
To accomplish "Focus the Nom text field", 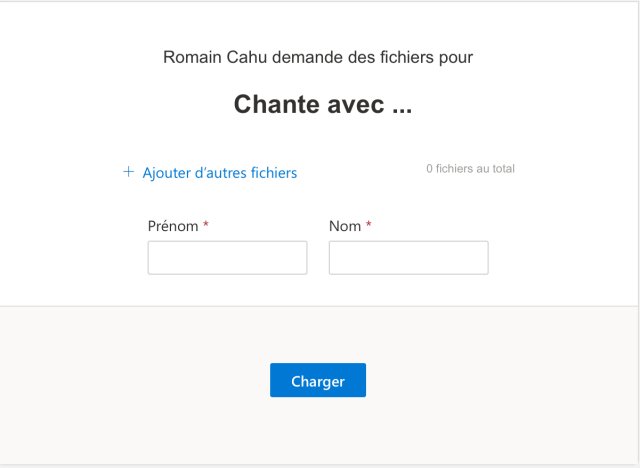I will 408,258.
